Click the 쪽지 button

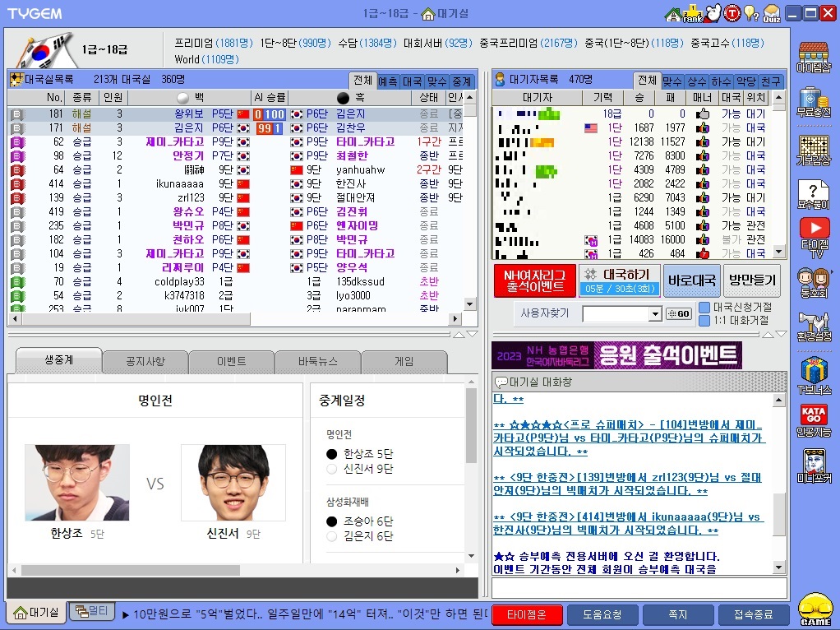click(678, 614)
